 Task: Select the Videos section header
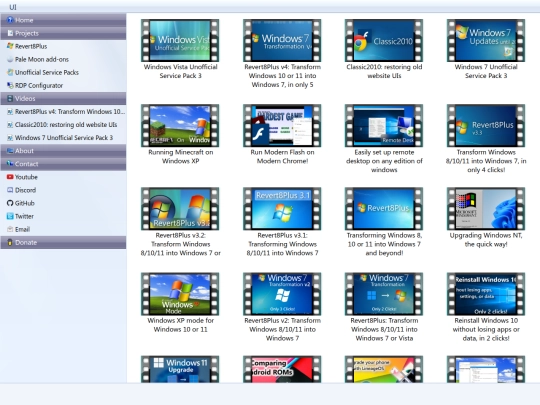[63, 98]
